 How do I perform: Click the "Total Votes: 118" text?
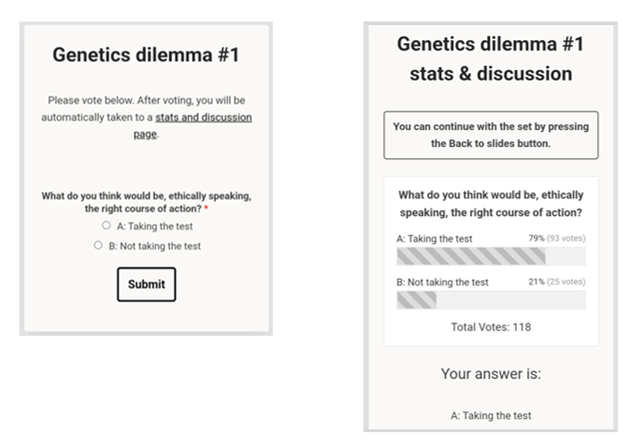(x=491, y=326)
